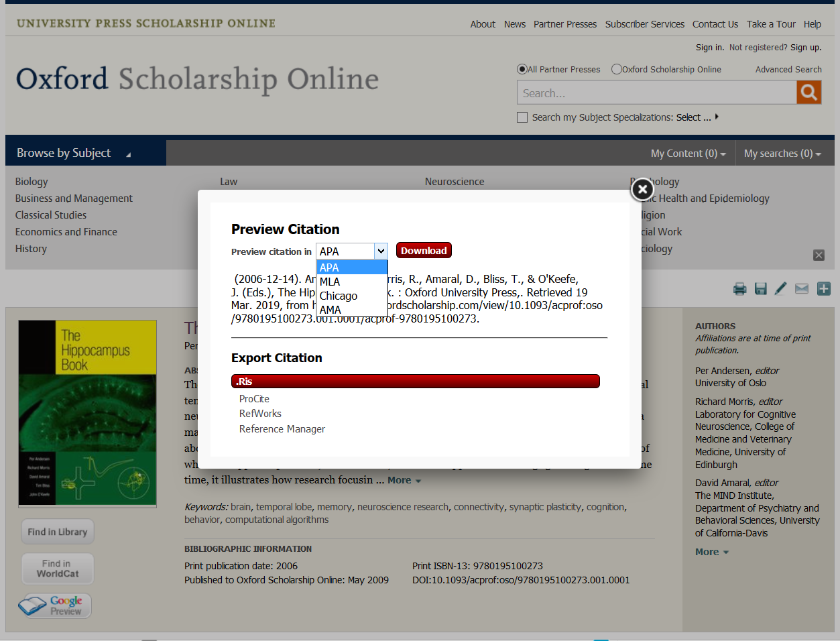840x641 pixels.
Task: Click the Find in WorldCat button
Action: click(58, 569)
